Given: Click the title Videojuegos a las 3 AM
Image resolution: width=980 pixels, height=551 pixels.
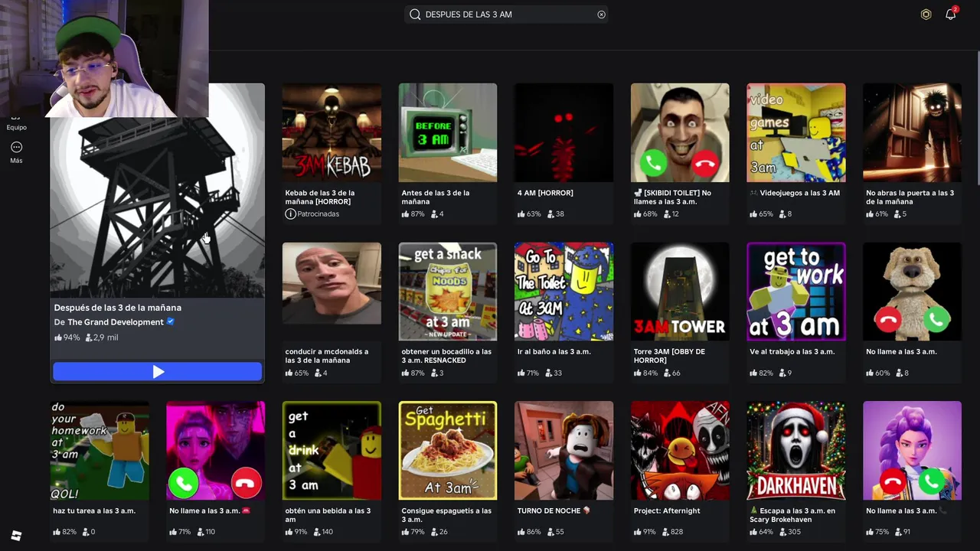Looking at the screenshot, I should click(795, 193).
